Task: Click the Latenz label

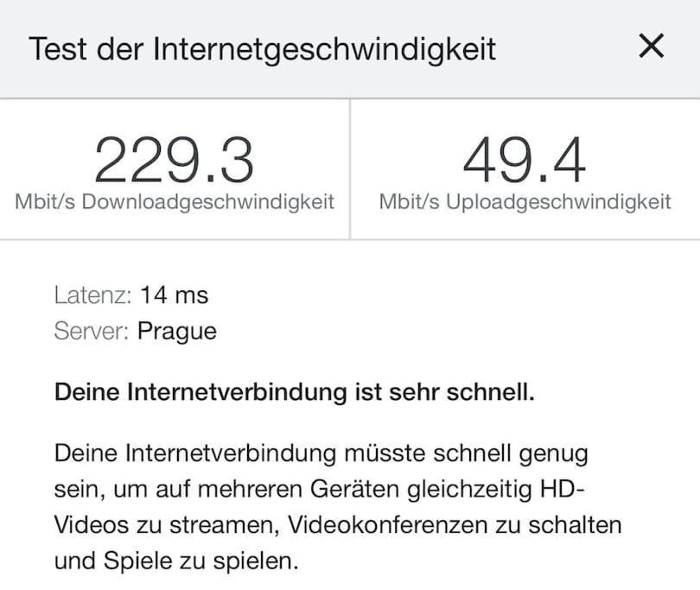Action: point(92,295)
